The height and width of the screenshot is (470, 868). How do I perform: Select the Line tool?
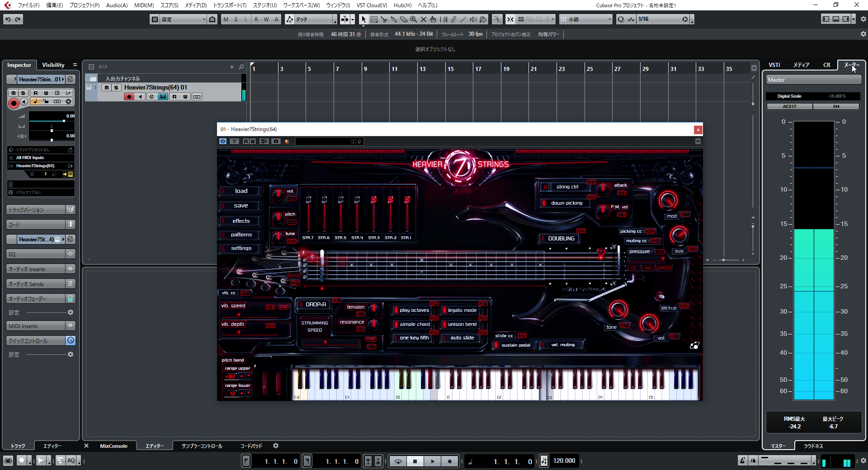click(x=463, y=19)
